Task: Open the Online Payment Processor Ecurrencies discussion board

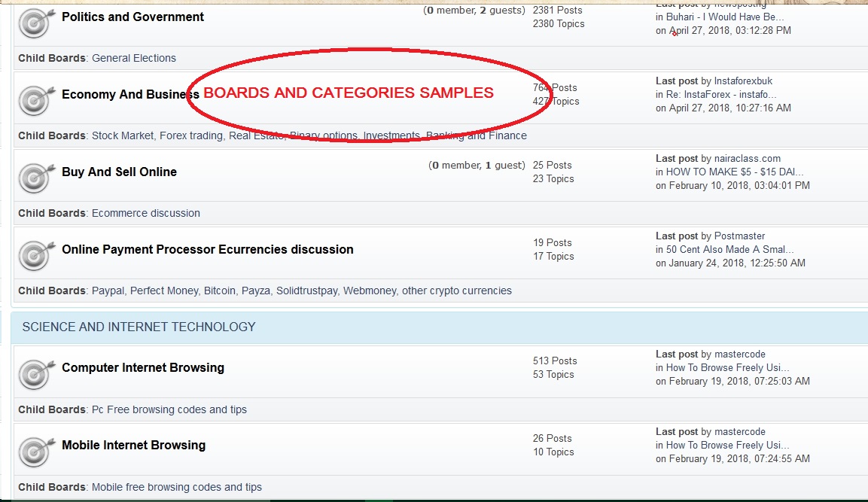Action: click(x=207, y=249)
